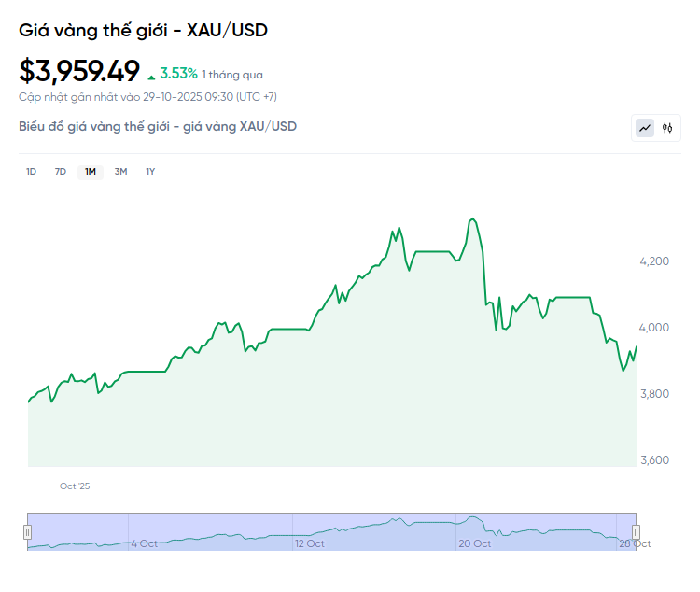Click the $3,959.49 gold price
This screenshot has width=700, height=592.
(79, 71)
